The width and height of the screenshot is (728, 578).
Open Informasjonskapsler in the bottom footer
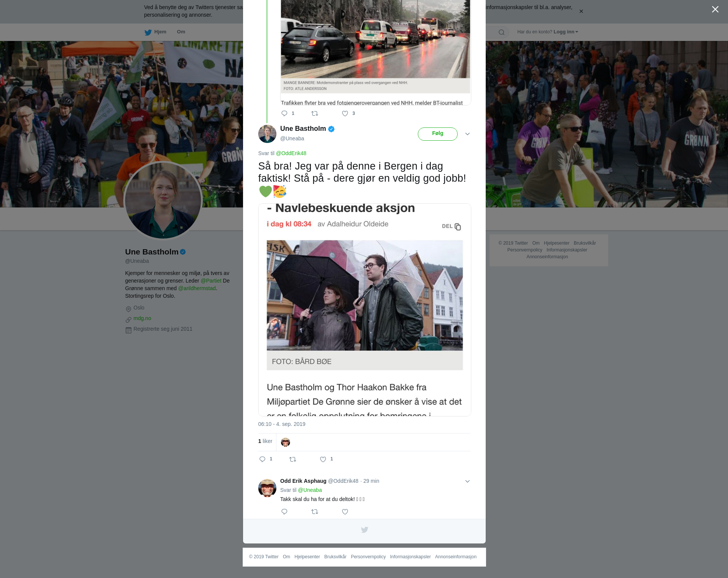coord(410,557)
